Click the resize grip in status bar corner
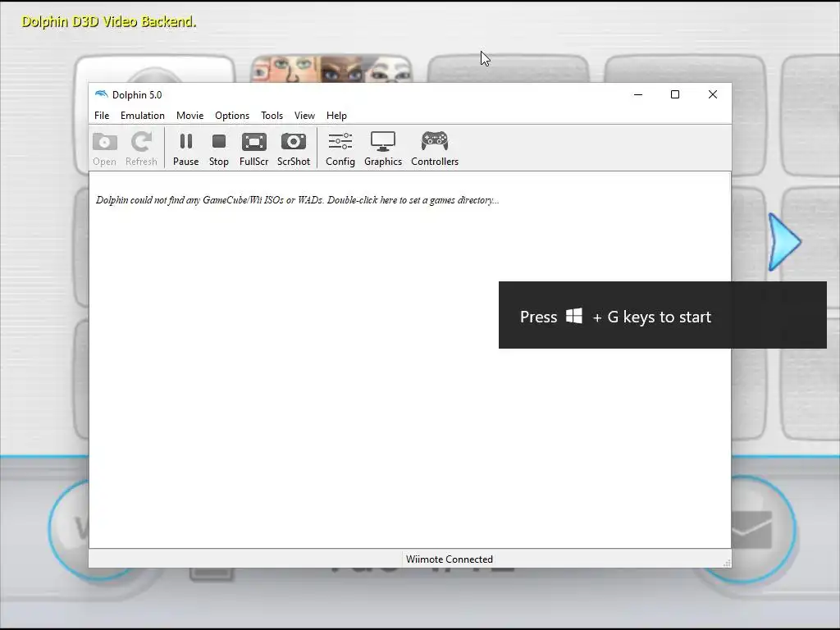The width and height of the screenshot is (840, 630). click(727, 563)
